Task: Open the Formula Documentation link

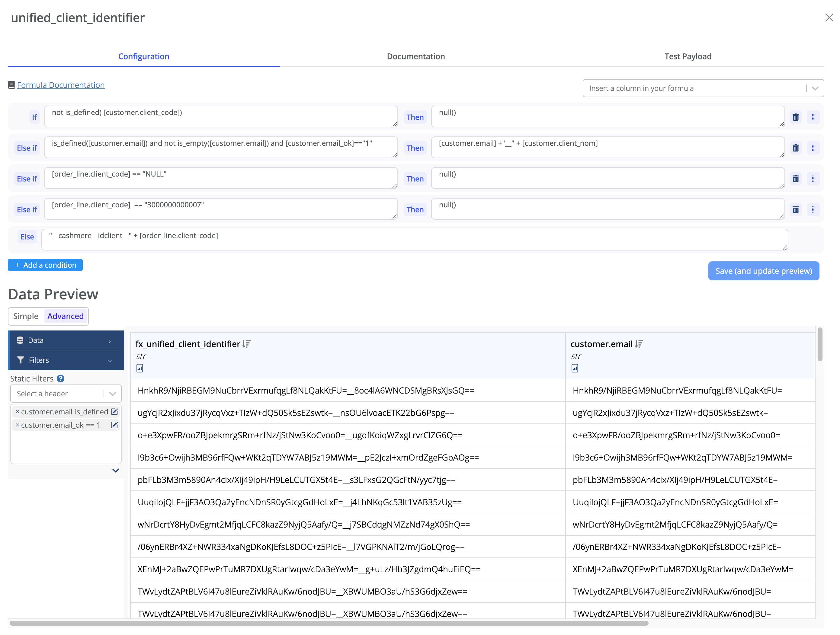Action: [61, 85]
